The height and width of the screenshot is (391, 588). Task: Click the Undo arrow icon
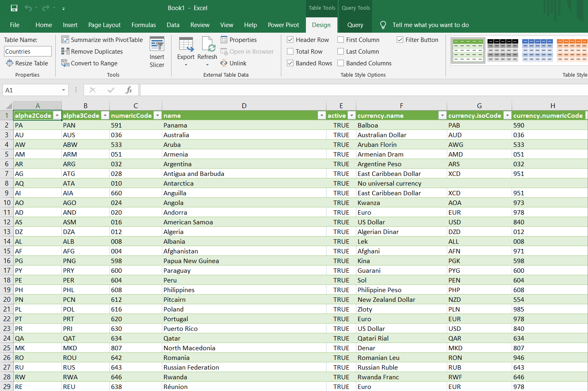[28, 8]
